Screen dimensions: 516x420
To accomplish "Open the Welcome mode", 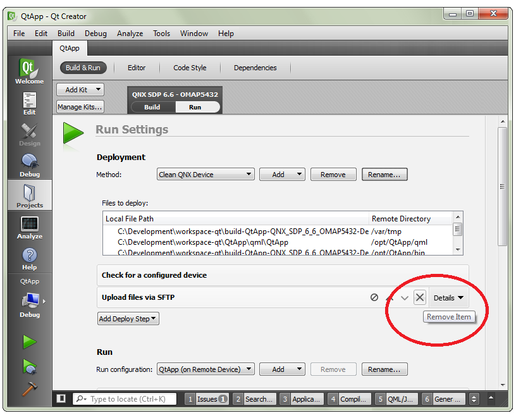I will 29,72.
